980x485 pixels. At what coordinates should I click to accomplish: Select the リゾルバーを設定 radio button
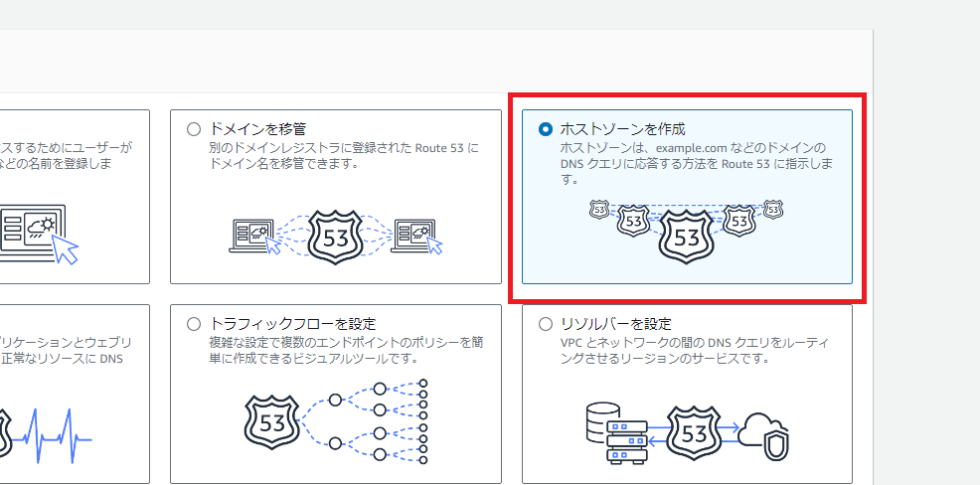point(546,324)
